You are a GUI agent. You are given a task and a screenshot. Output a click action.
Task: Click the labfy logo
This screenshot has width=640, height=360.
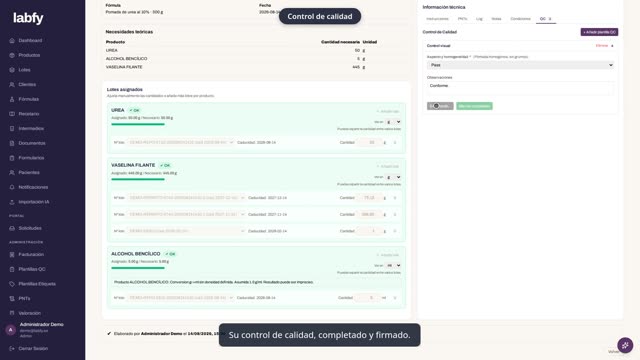click(28, 18)
